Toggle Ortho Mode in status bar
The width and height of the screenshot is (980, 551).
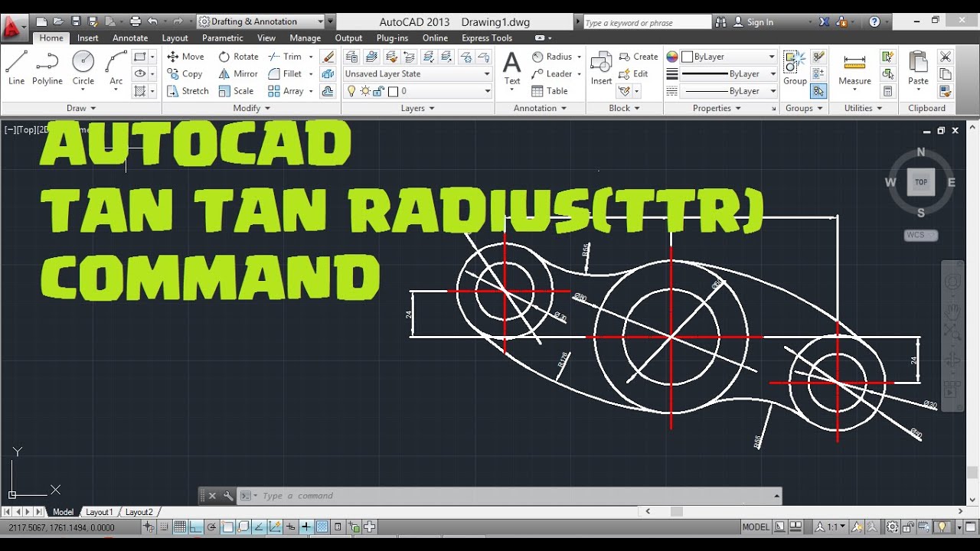195,527
